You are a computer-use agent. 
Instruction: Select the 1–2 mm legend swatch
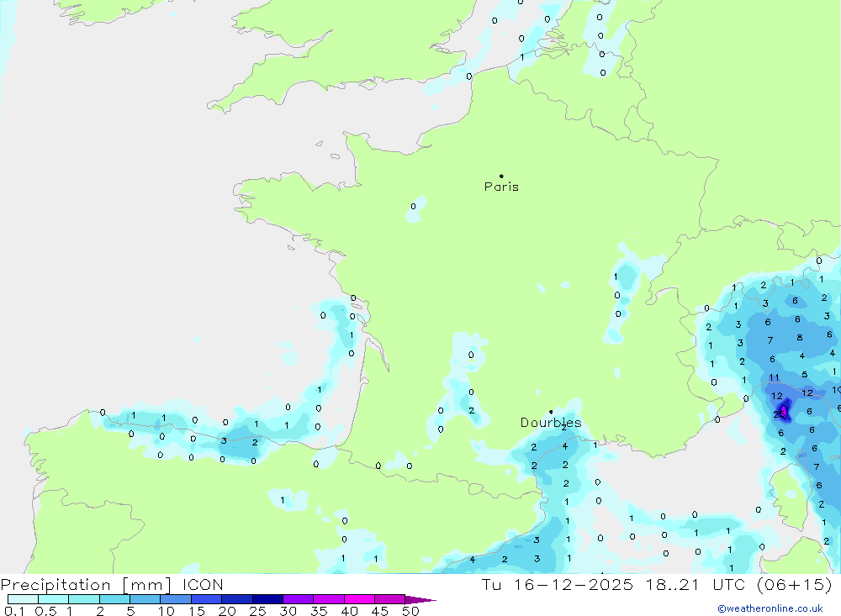point(84,599)
